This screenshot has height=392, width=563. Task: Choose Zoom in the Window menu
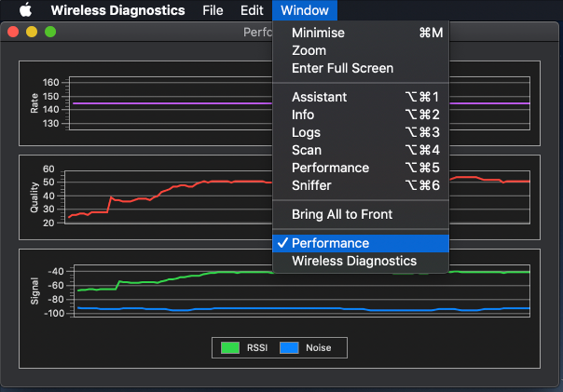[361, 50]
